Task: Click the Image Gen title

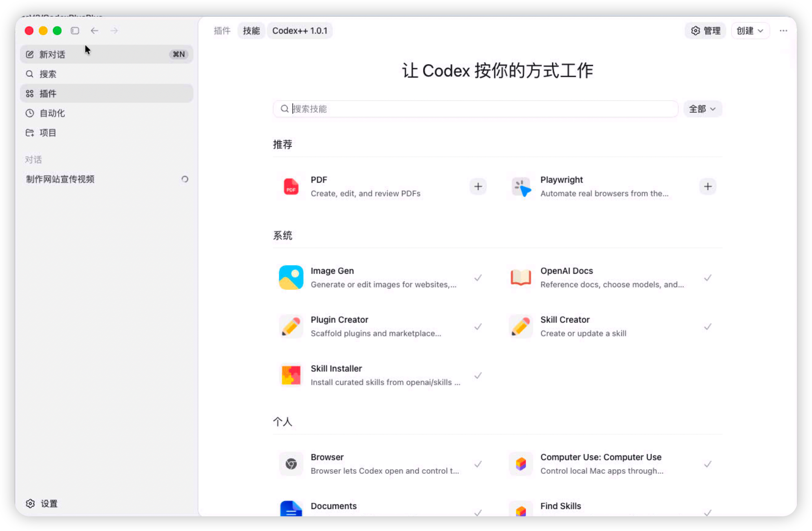Action: (332, 271)
